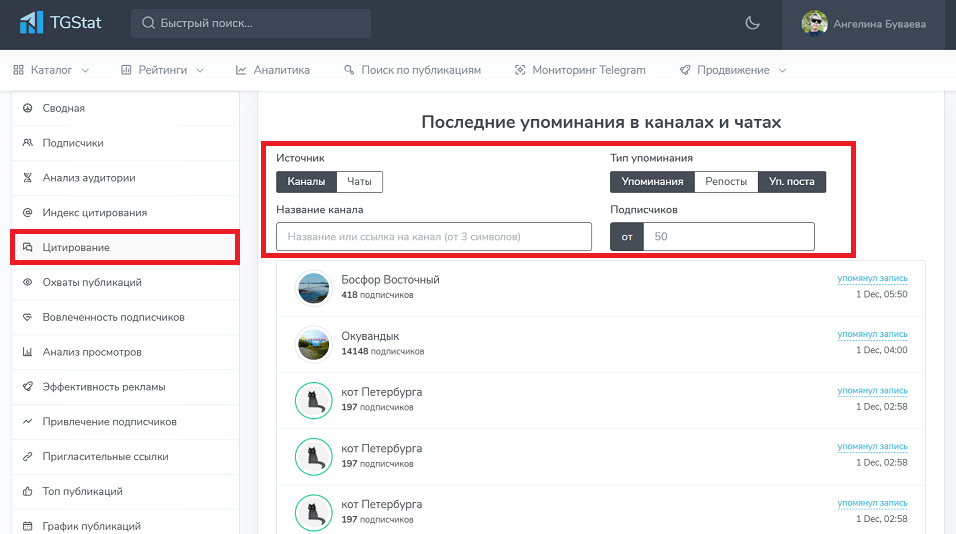
Task: Click the Окувандык channel avatar
Action: coord(314,343)
